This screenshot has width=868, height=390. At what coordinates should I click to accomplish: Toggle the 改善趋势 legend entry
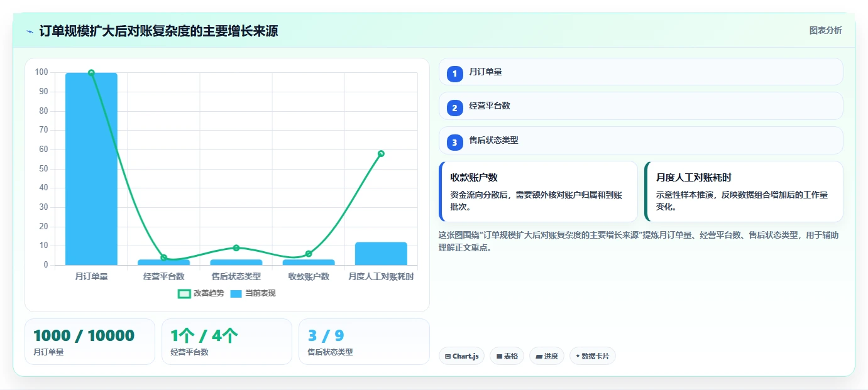click(201, 293)
